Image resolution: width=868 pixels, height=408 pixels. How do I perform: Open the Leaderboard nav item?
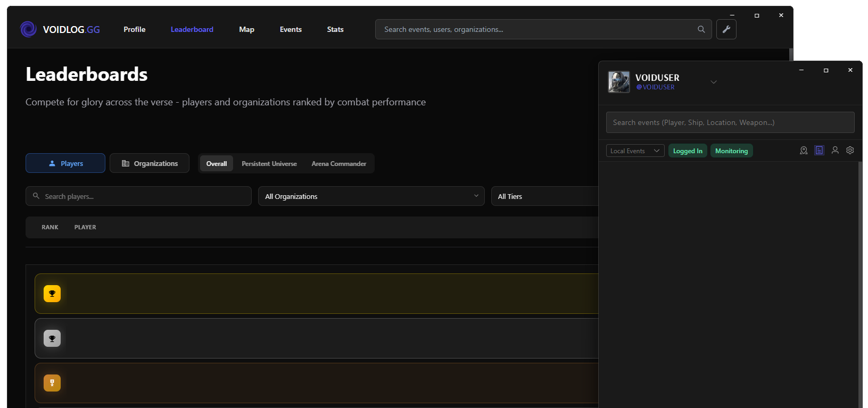tap(192, 29)
